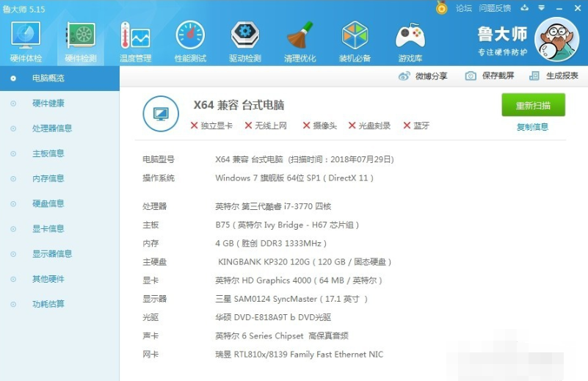This screenshot has width=588, height=381.
Task: Click the desktop computer circle icon
Action: 161,114
